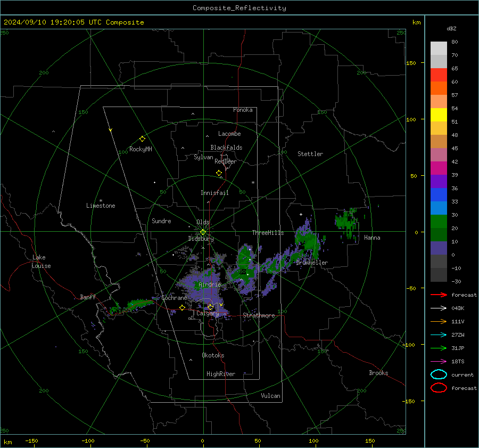This screenshot has width=479, height=448.
Task: Click the red forecast arrow in legend
Action: click(439, 295)
